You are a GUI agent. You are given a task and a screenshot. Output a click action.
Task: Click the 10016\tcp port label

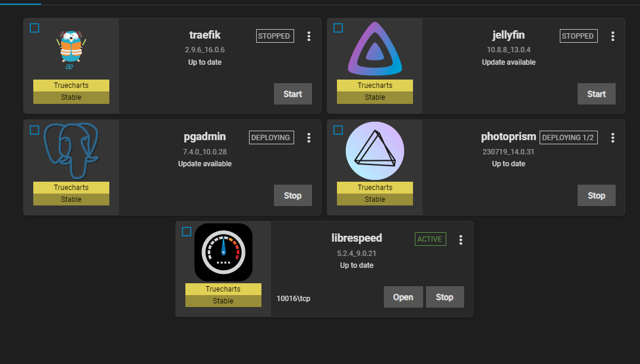[294, 299]
